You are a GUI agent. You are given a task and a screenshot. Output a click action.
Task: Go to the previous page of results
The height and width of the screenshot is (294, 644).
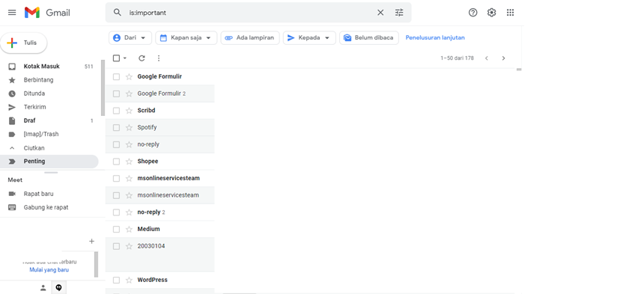[x=487, y=58]
